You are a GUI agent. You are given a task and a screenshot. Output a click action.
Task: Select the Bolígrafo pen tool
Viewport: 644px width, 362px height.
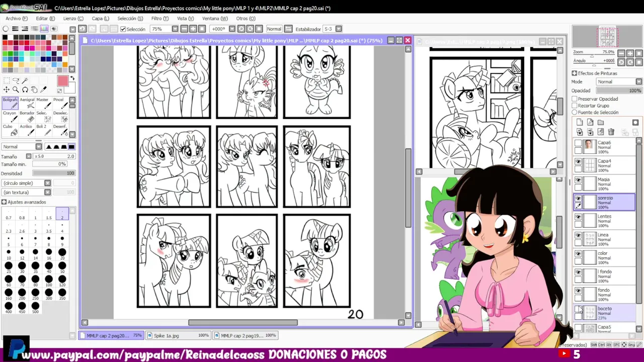[10, 103]
